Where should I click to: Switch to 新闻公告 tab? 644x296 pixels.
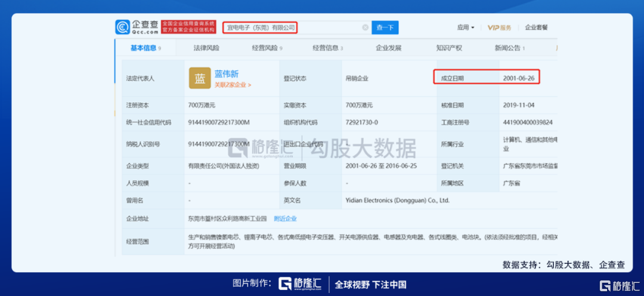click(x=510, y=48)
